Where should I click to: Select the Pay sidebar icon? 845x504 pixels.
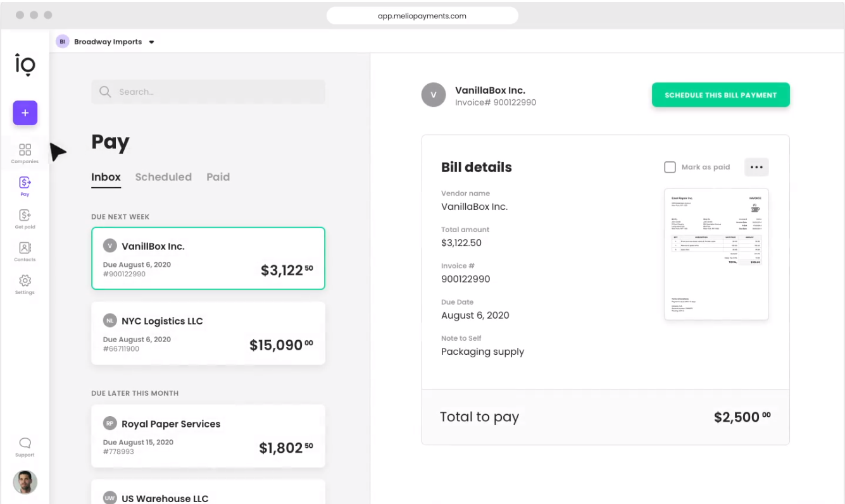[25, 185]
